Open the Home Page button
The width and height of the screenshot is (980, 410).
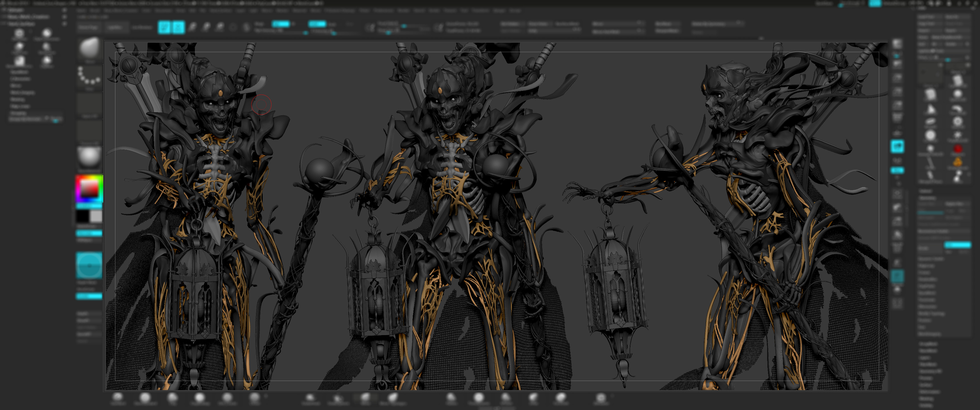click(x=88, y=27)
